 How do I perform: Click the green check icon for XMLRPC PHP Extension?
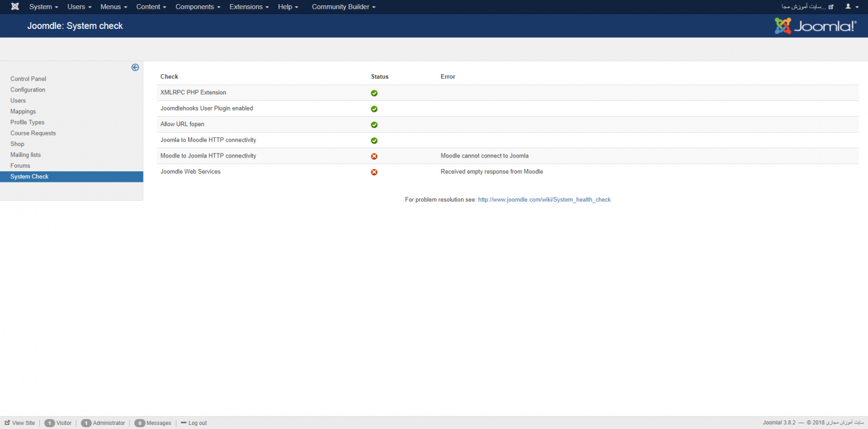tap(374, 93)
